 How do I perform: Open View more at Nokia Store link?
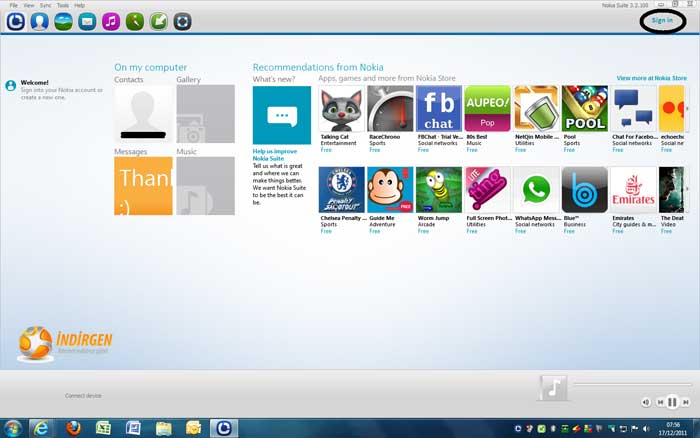pos(652,78)
